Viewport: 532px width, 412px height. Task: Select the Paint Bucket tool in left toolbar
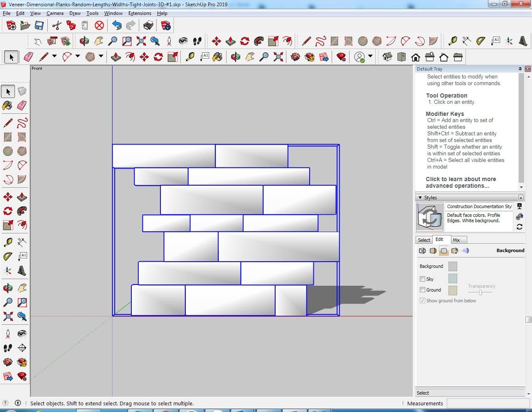(x=7, y=105)
